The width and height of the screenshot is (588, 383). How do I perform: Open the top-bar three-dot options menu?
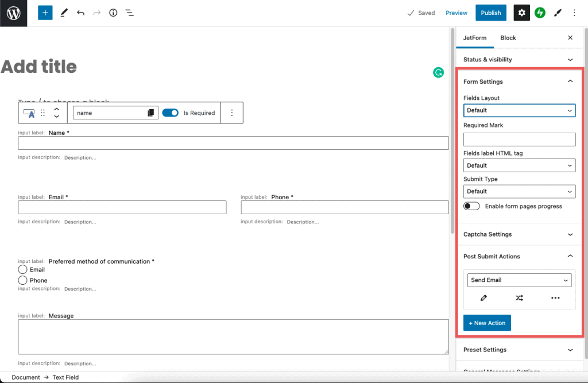point(574,13)
